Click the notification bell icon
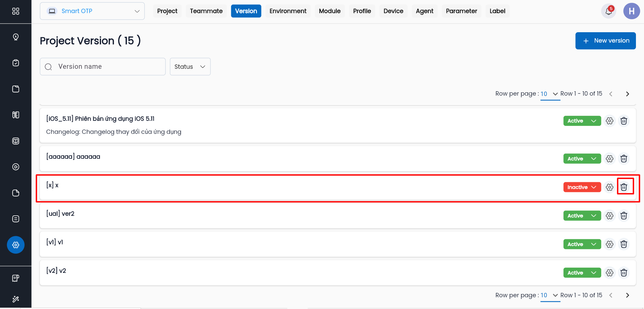The width and height of the screenshot is (644, 309). (608, 11)
